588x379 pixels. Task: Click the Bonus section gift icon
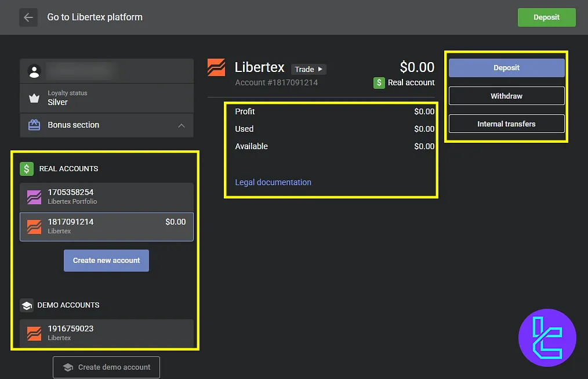click(x=34, y=125)
